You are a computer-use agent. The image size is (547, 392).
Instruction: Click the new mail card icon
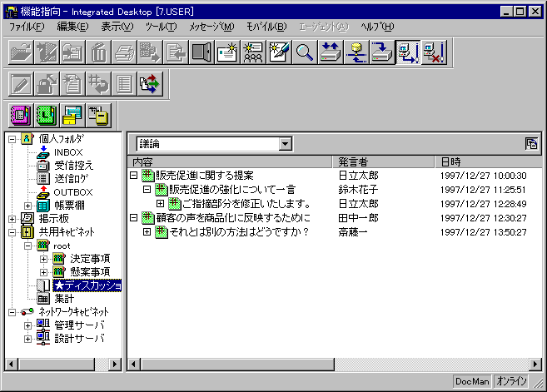click(227, 52)
